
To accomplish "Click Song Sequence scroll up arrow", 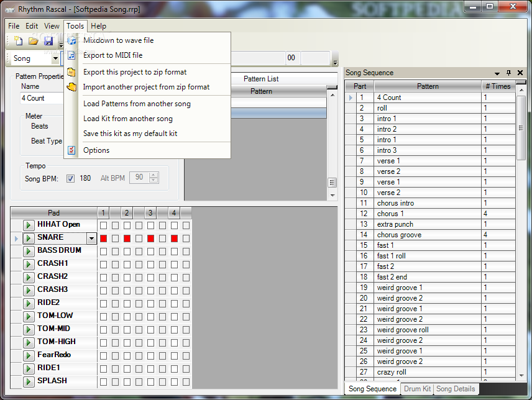I will 521,90.
